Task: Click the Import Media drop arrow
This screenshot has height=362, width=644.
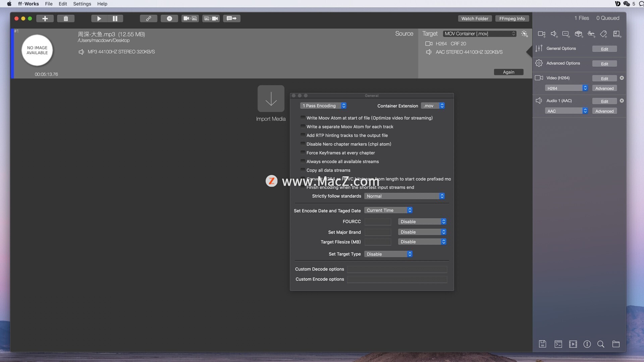Action: click(x=271, y=99)
